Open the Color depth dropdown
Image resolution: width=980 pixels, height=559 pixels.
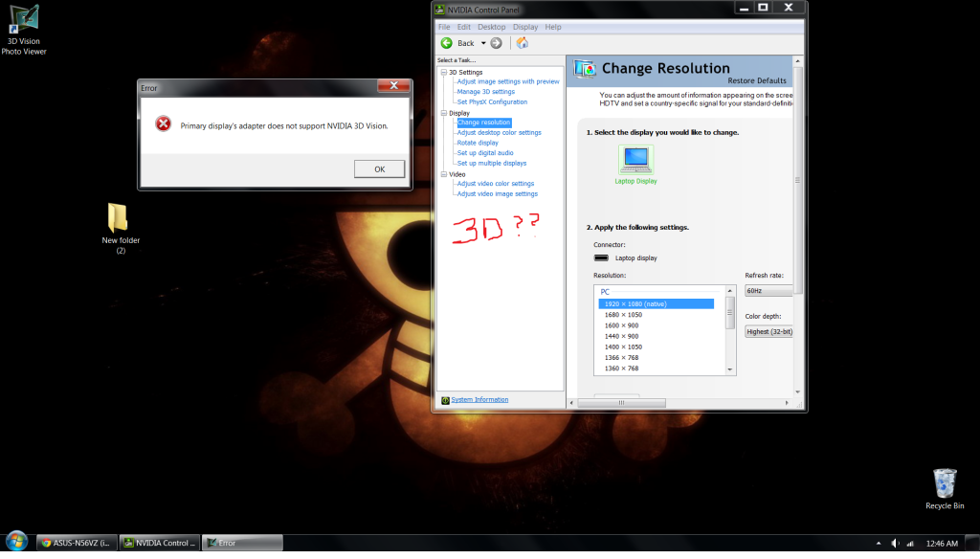[x=768, y=331]
